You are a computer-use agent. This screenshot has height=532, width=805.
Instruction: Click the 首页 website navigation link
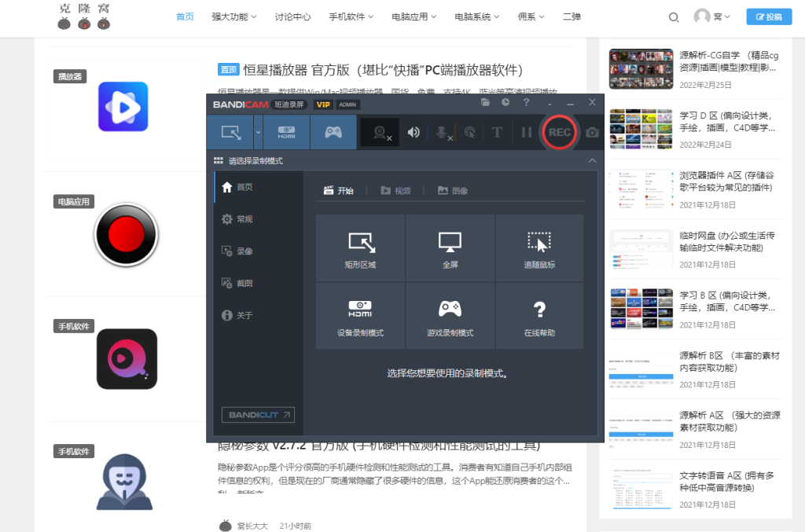click(185, 17)
